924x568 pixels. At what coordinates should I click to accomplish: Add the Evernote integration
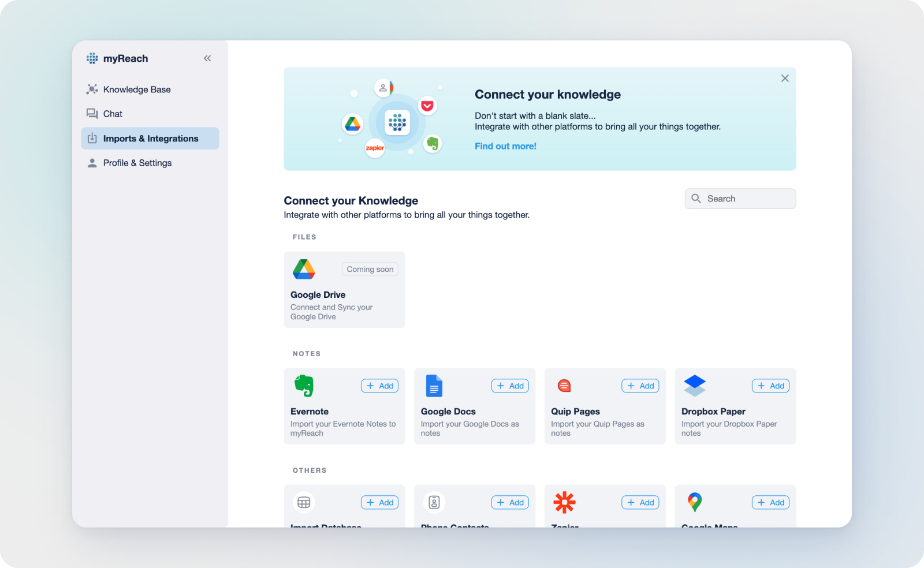click(x=379, y=386)
